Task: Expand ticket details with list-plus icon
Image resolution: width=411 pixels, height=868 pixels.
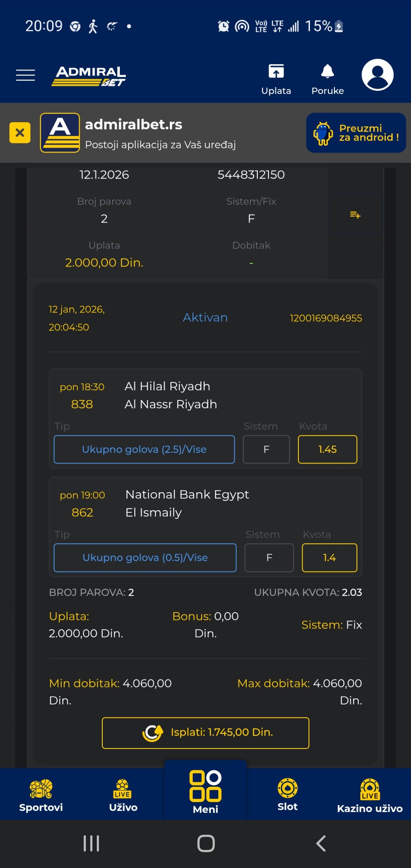Action: click(x=355, y=214)
